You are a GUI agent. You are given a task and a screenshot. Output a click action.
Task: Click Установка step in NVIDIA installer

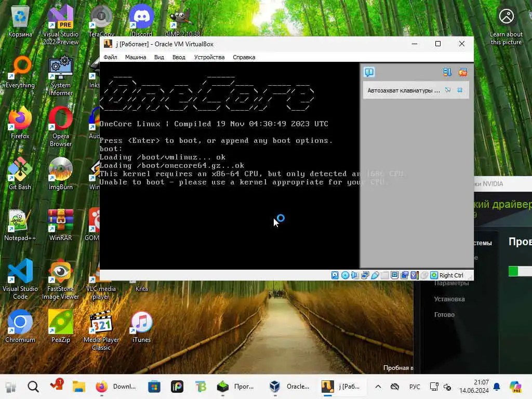(x=449, y=299)
